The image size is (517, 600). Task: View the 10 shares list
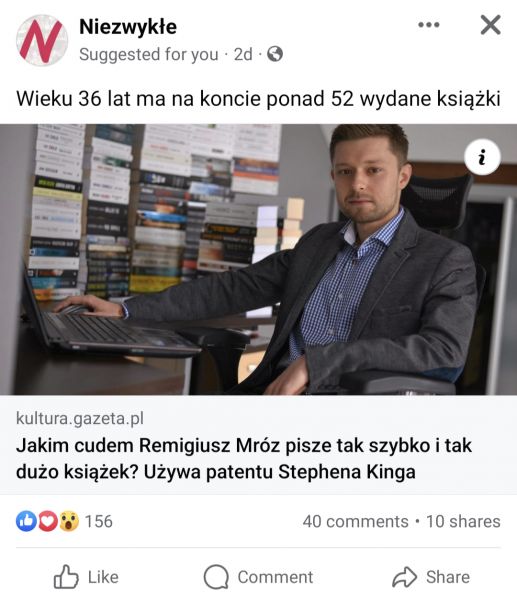coord(463,521)
